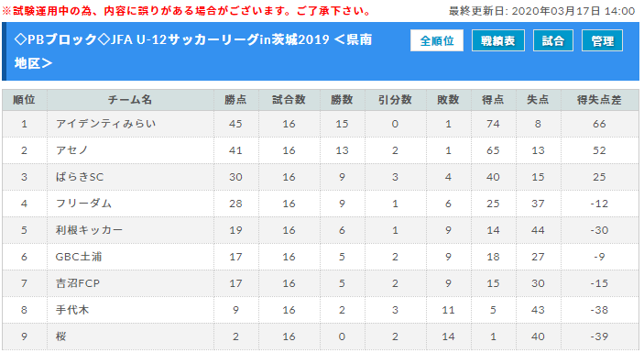Click the 管理 button
The width and height of the screenshot is (644, 353).
click(602, 40)
